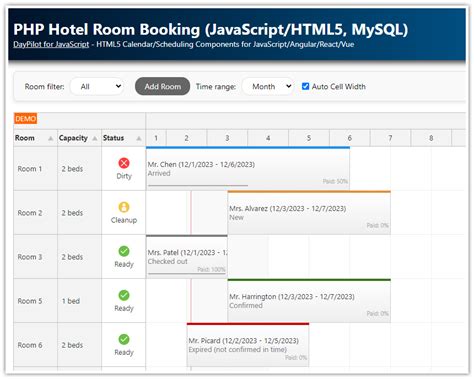Sort by Capacity column arrow
The height and width of the screenshot is (379, 474).
(x=95, y=138)
